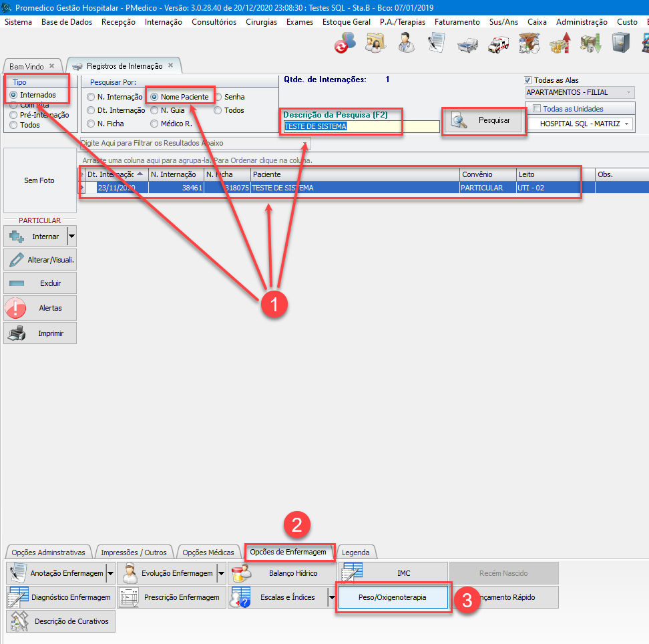649x644 pixels.
Task: Click the Pesquisar button
Action: 484,121
